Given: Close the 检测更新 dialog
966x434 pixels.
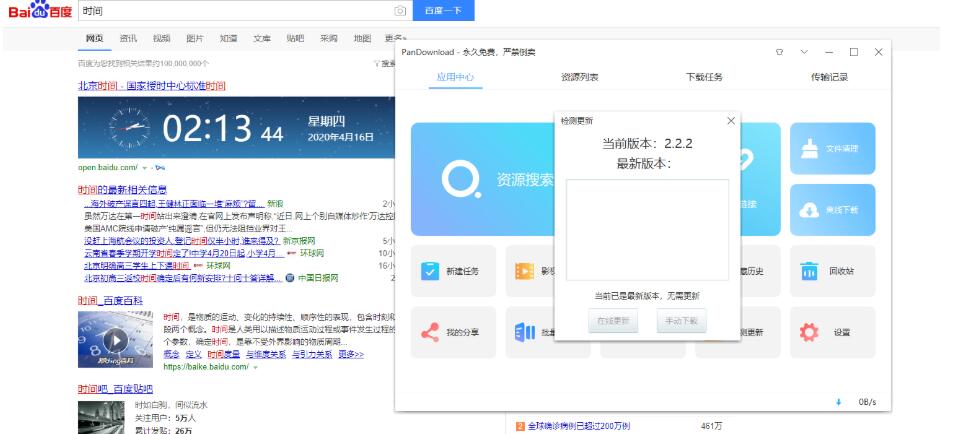Looking at the screenshot, I should (x=730, y=121).
